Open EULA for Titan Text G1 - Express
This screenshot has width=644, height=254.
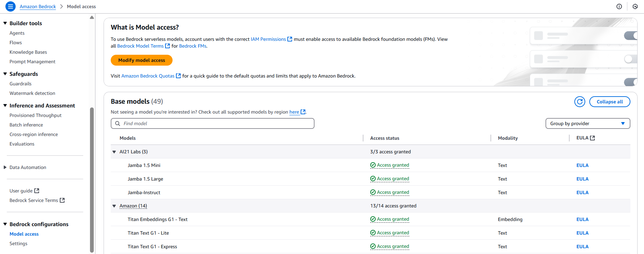[x=583, y=247]
